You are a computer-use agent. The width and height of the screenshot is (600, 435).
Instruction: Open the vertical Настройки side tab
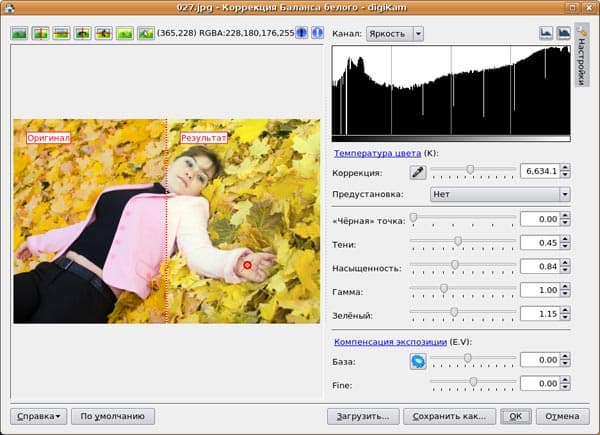[582, 55]
